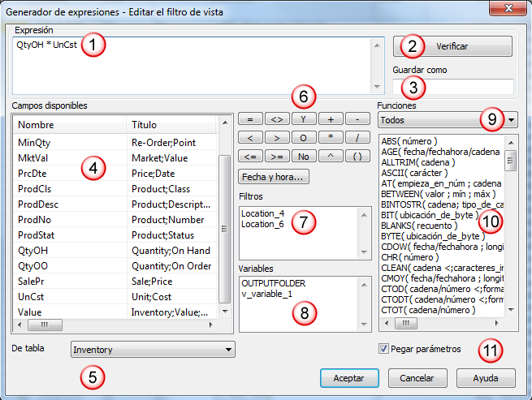Expand the De tabla Inventory dropdown
This screenshot has height=400, width=532.
coord(153,350)
